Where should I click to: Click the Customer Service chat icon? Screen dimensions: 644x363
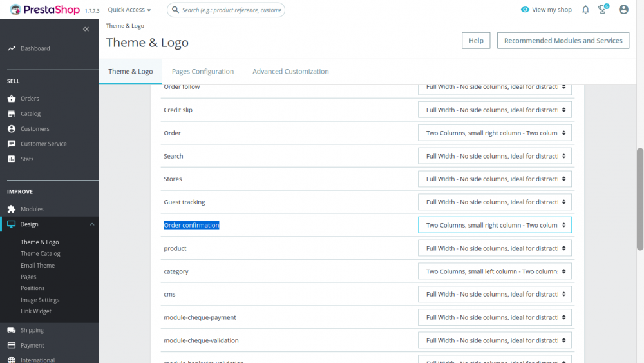pos(12,144)
